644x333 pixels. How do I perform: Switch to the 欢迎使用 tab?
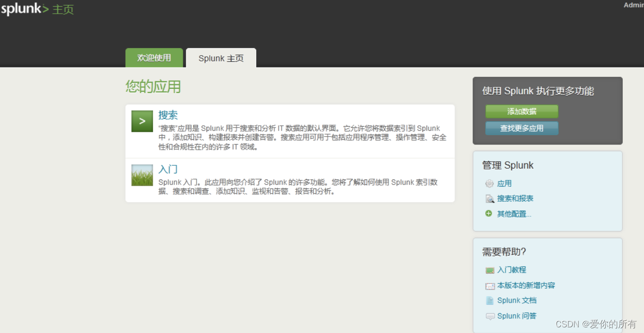[x=154, y=57]
